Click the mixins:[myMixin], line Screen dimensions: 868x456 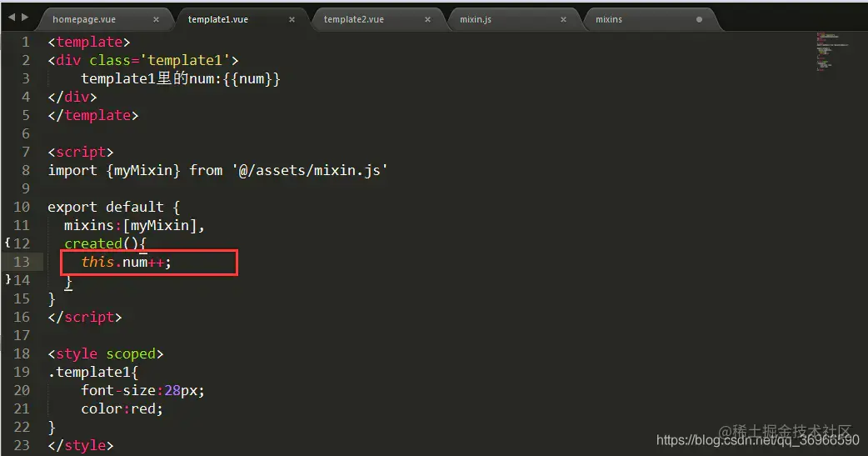pos(134,225)
